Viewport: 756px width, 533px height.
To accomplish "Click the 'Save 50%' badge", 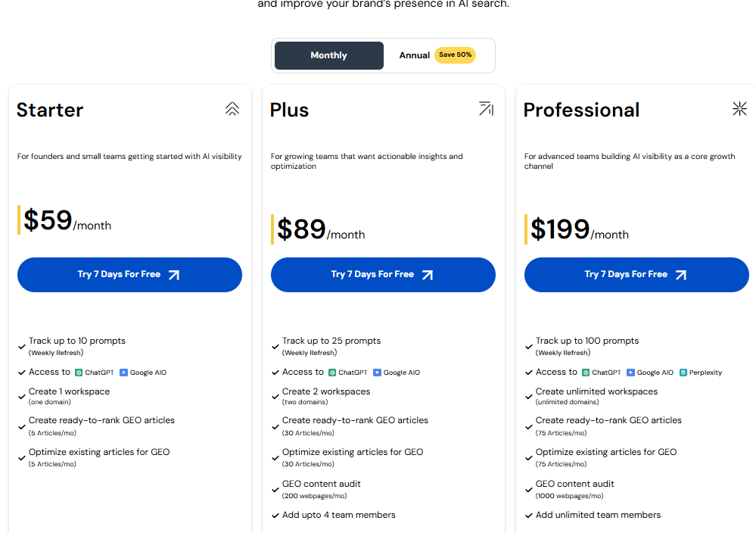I will [455, 55].
